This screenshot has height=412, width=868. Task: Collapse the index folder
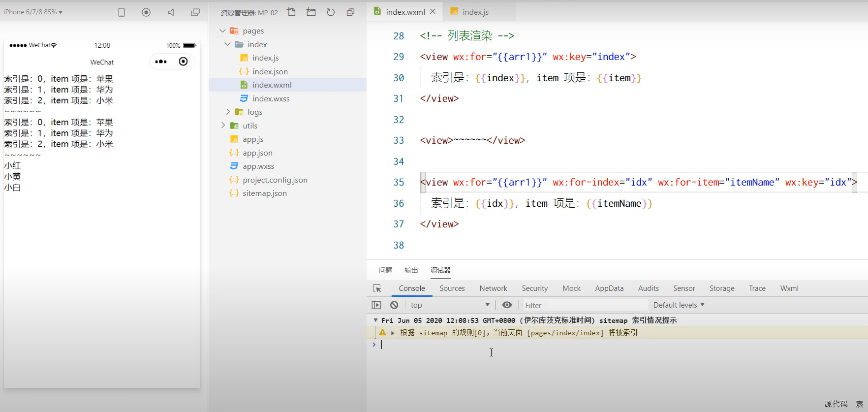[227, 44]
